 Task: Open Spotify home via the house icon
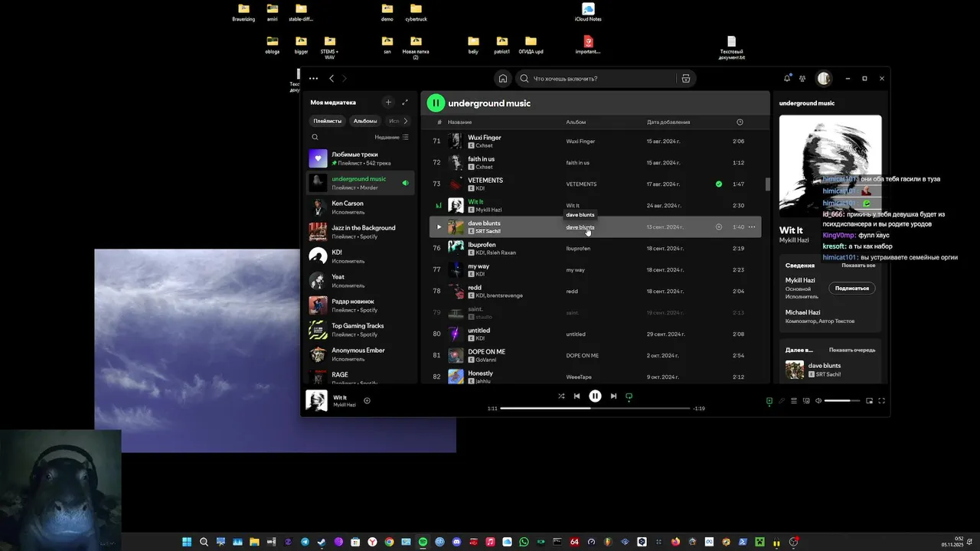tap(503, 78)
